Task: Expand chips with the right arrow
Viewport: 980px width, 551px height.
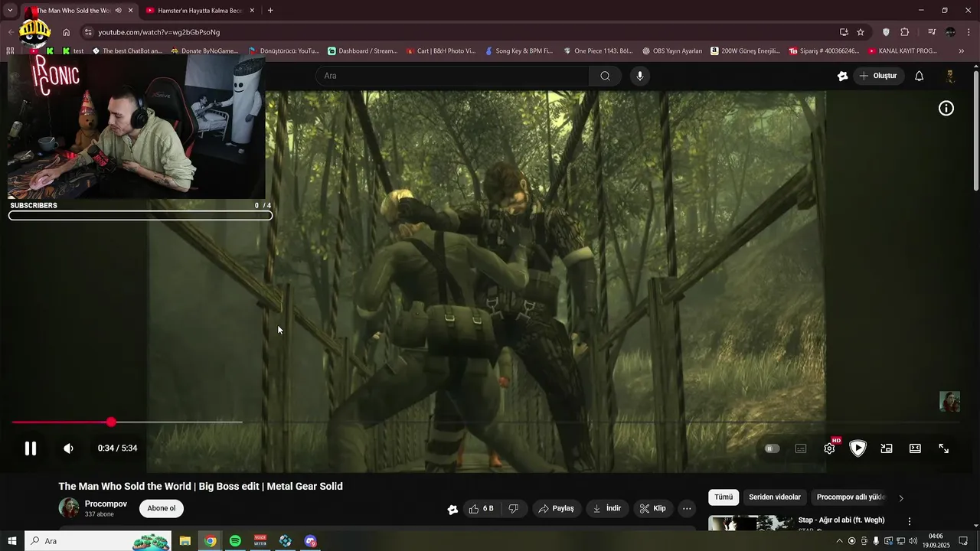Action: tap(901, 498)
